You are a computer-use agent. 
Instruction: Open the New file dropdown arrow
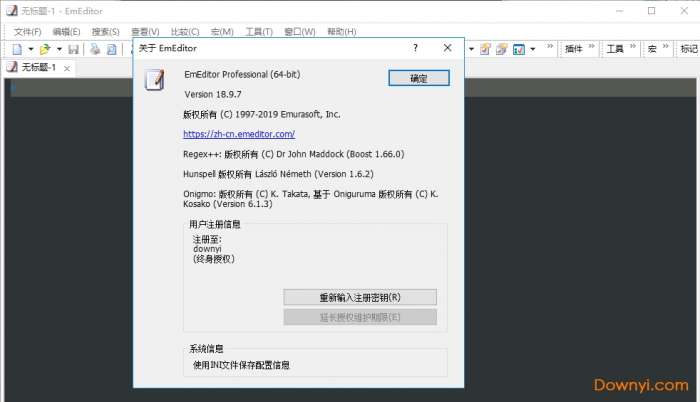[x=31, y=49]
